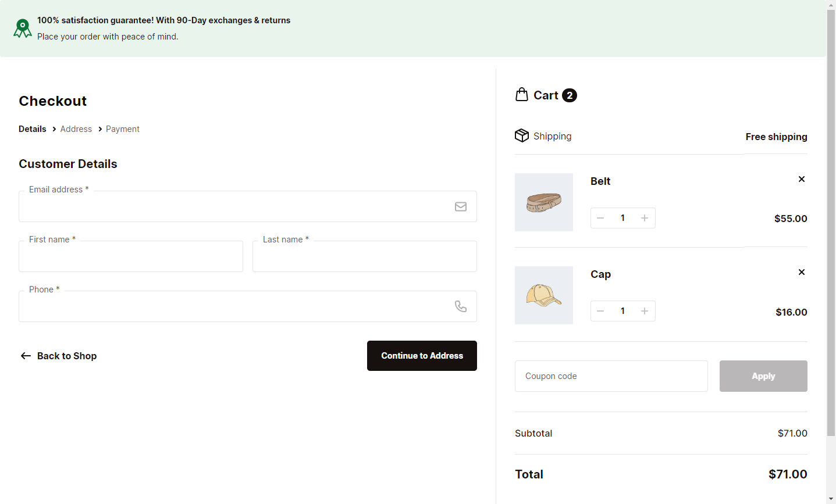Screen dimensions: 836x504
Task: Remove the Cap item with the X
Action: [801, 272]
